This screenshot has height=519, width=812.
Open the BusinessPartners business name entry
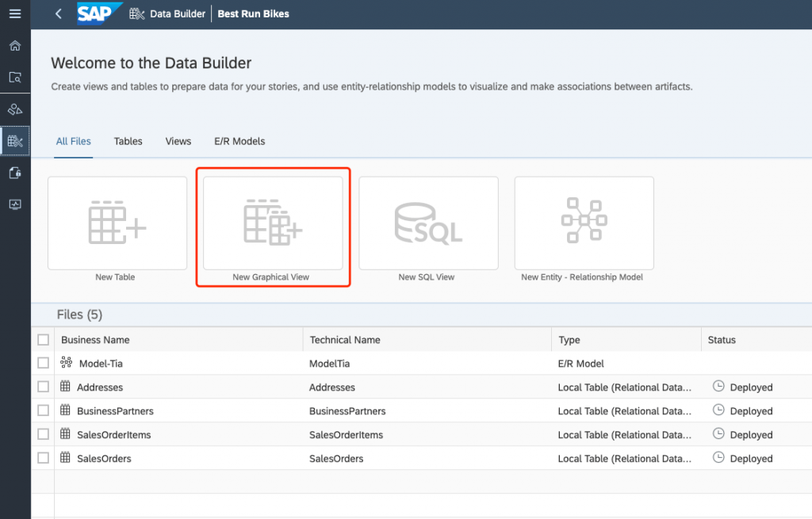coord(116,411)
